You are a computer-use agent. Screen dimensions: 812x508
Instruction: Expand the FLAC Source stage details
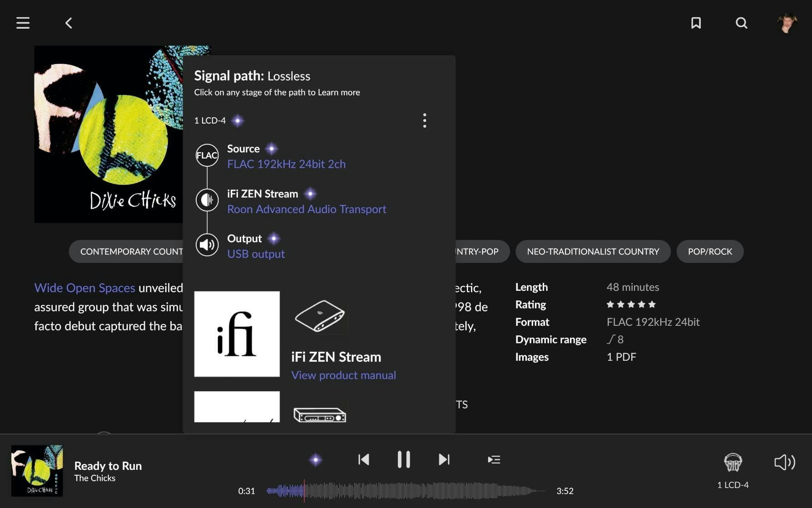pyautogui.click(x=286, y=164)
